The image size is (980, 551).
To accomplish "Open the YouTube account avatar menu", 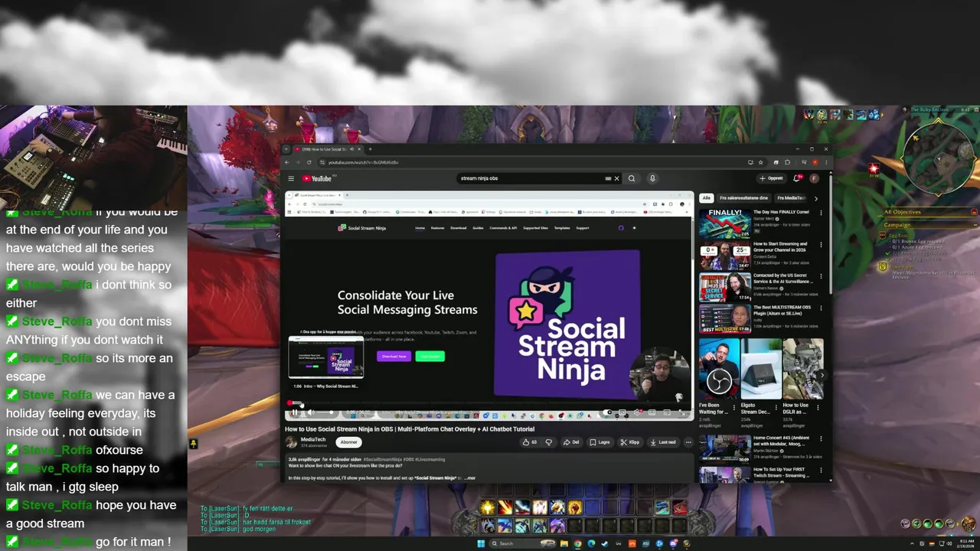I will coord(814,178).
